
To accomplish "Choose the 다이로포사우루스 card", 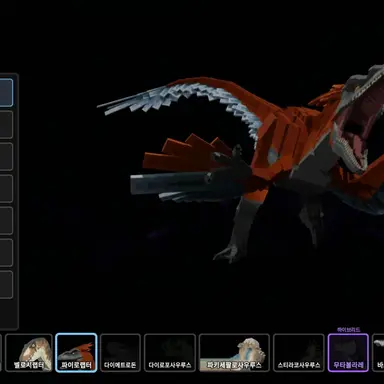I will [x=170, y=353].
